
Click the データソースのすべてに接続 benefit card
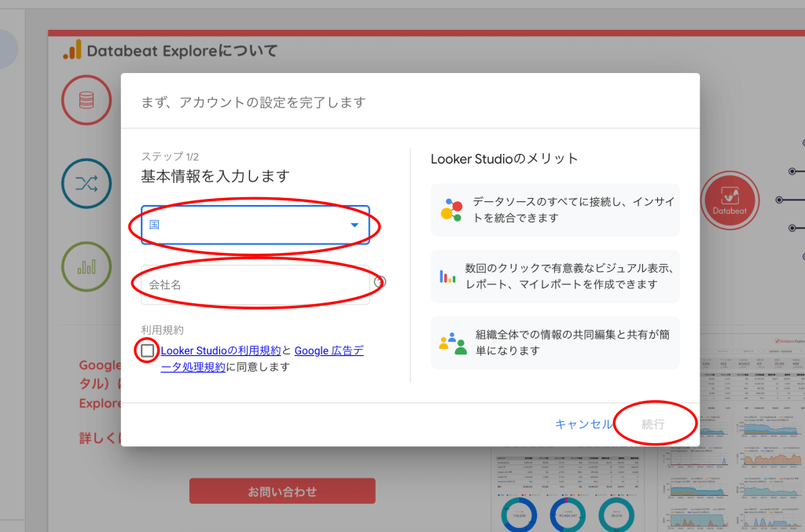coord(555,210)
